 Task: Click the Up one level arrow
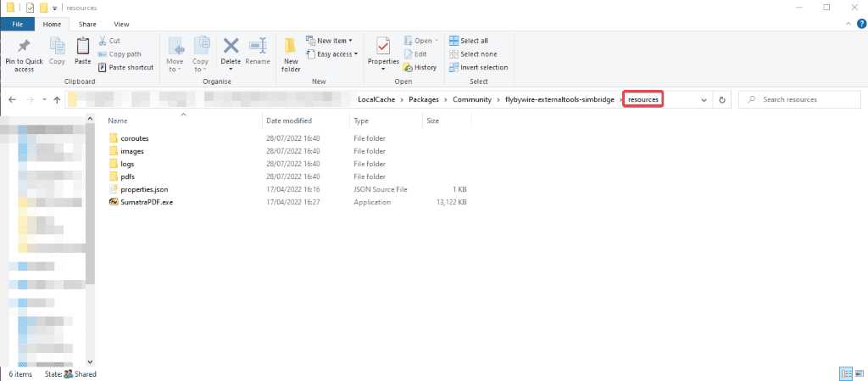[x=57, y=100]
